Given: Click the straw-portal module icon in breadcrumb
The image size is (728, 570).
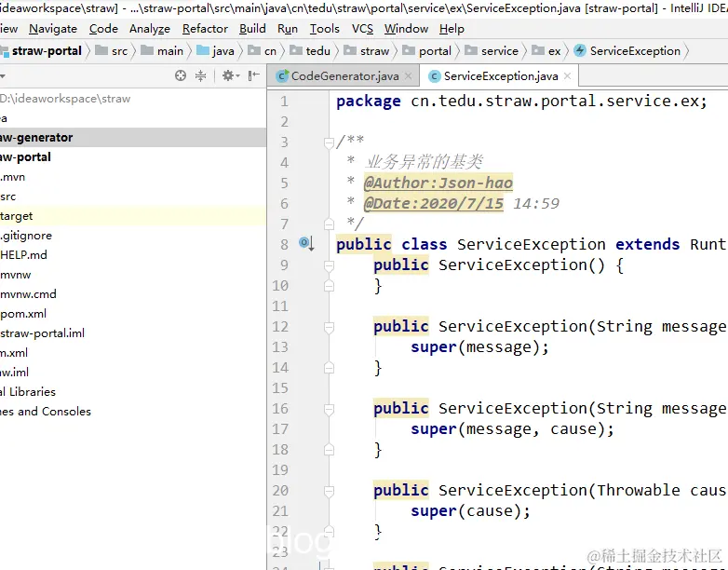Looking at the screenshot, I should (x=5, y=51).
